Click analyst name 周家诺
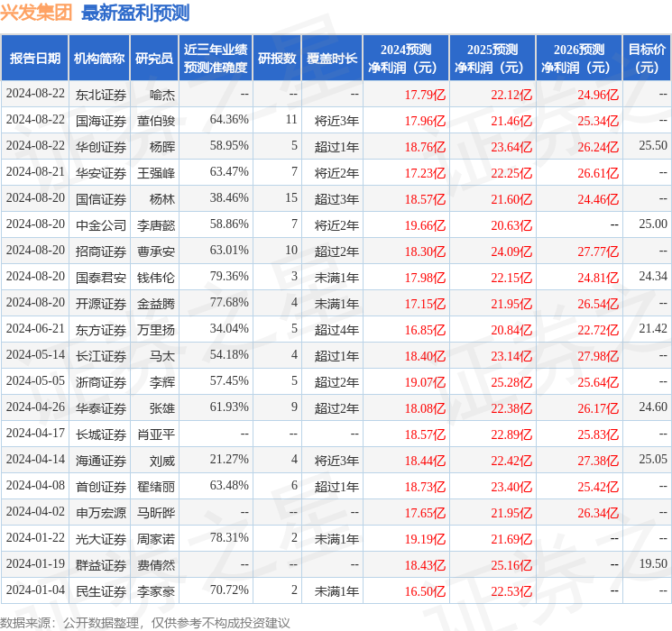Screen dimensions: 672x631 click(x=156, y=539)
